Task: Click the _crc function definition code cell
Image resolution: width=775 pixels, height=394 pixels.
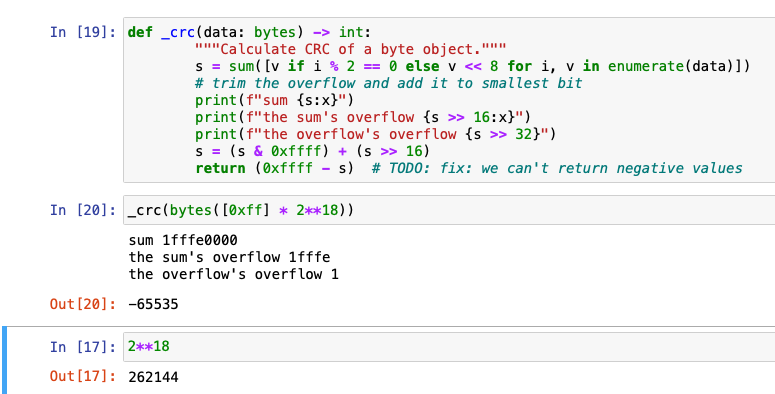Action: point(449,100)
